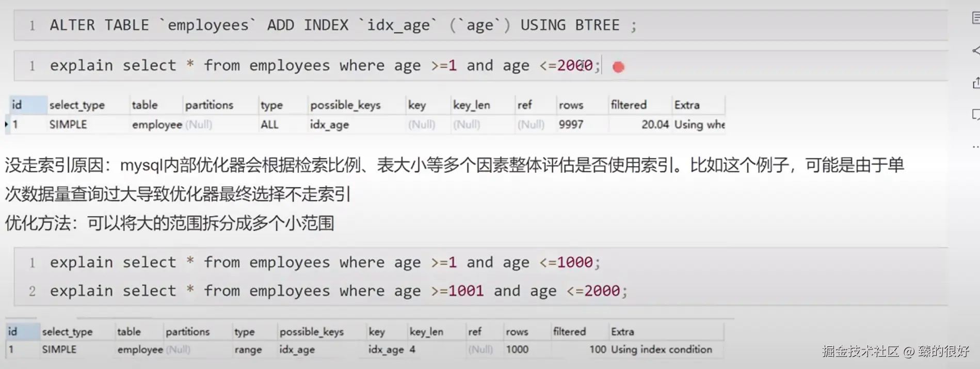Click the (Null) ref cell in the ALL-type row
Image resolution: width=980 pixels, height=369 pixels.
tap(531, 124)
